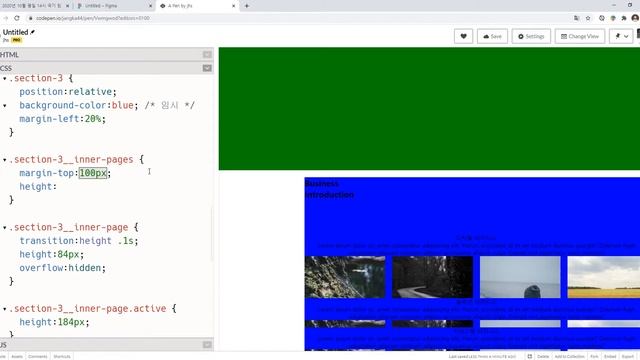
Task: Click the open-in-new-window footer icon
Action: click(x=529, y=356)
